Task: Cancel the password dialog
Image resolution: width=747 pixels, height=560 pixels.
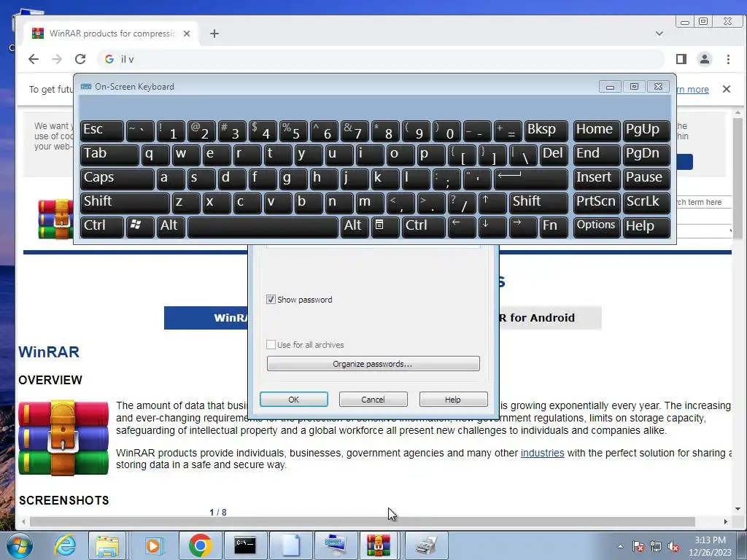Action: pyautogui.click(x=373, y=400)
